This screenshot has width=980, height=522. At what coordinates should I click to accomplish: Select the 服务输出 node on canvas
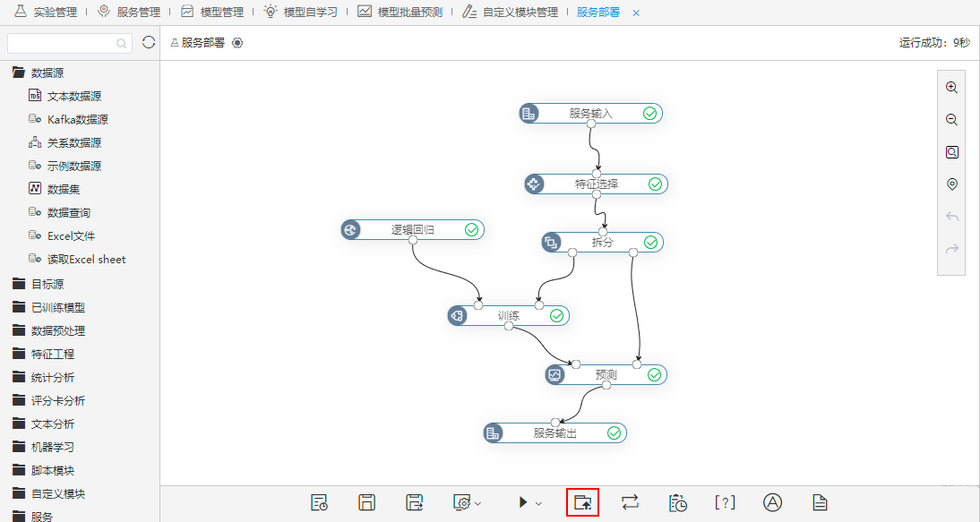click(555, 432)
